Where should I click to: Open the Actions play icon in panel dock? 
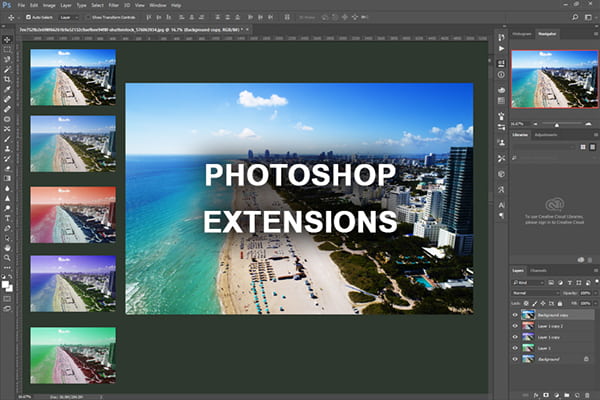click(x=501, y=49)
